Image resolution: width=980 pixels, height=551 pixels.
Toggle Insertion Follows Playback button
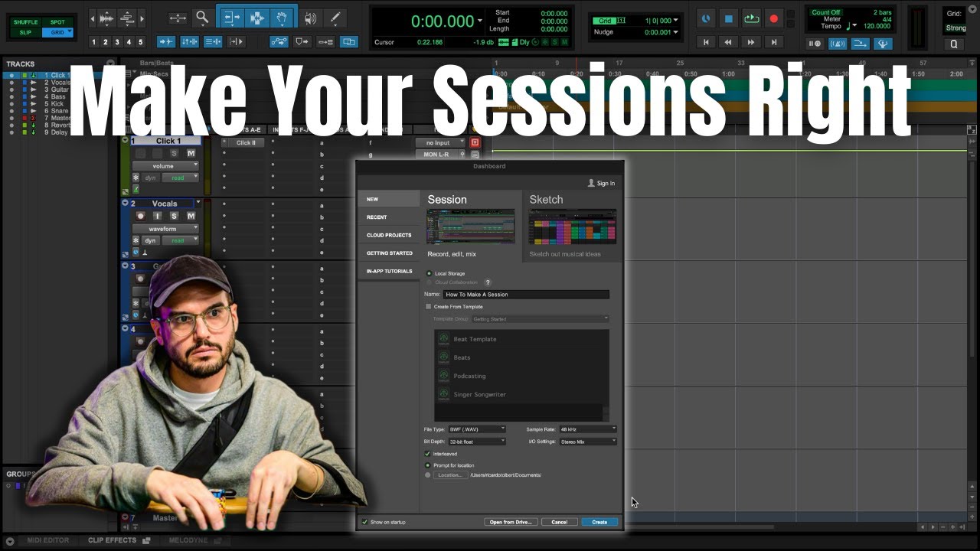coord(237,41)
